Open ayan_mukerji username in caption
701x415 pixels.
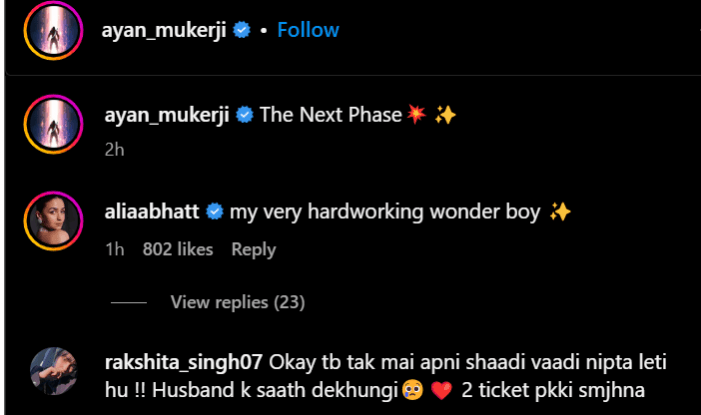point(166,115)
